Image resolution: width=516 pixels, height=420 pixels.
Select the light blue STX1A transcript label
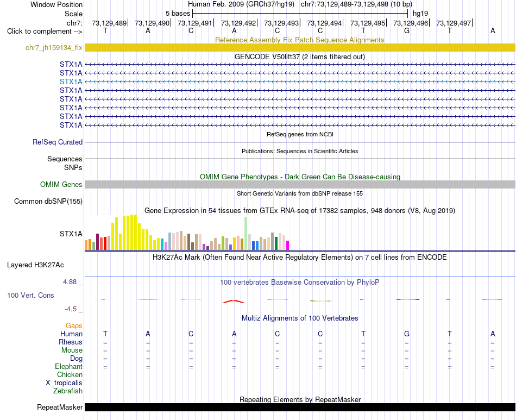pyautogui.click(x=71, y=82)
